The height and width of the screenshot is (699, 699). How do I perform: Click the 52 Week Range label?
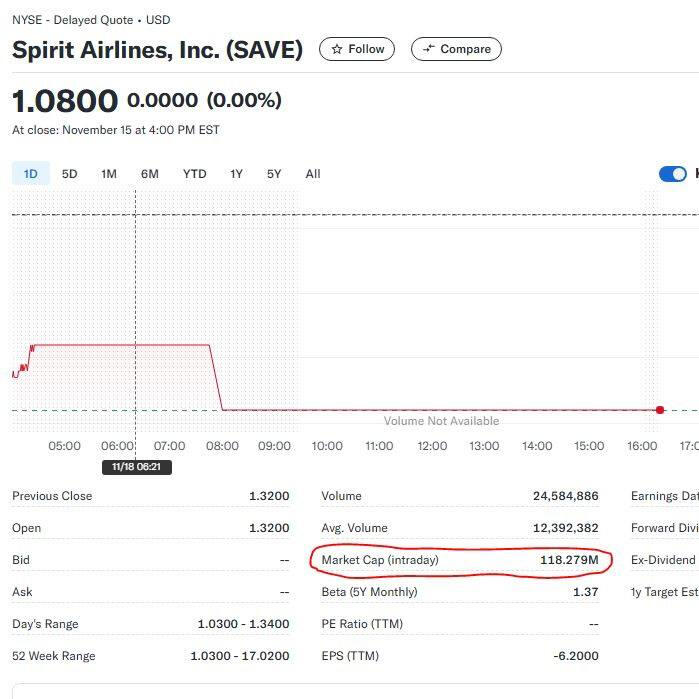click(54, 656)
